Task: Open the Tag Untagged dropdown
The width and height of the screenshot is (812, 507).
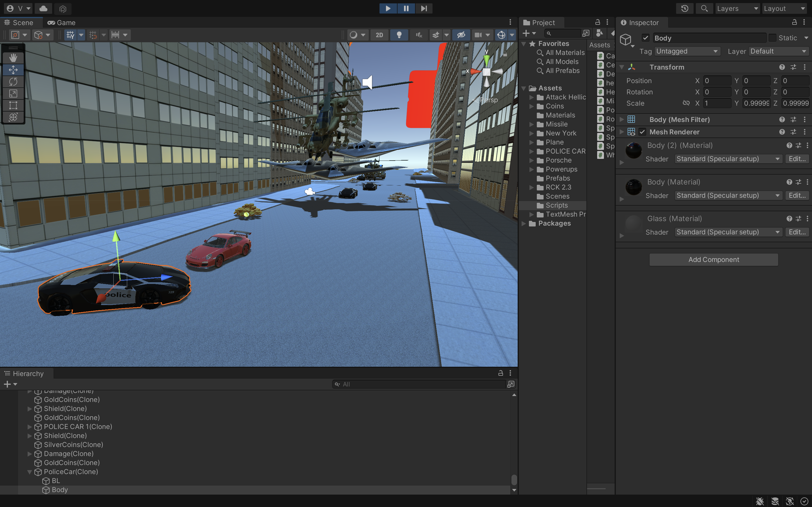Action: 687,51
